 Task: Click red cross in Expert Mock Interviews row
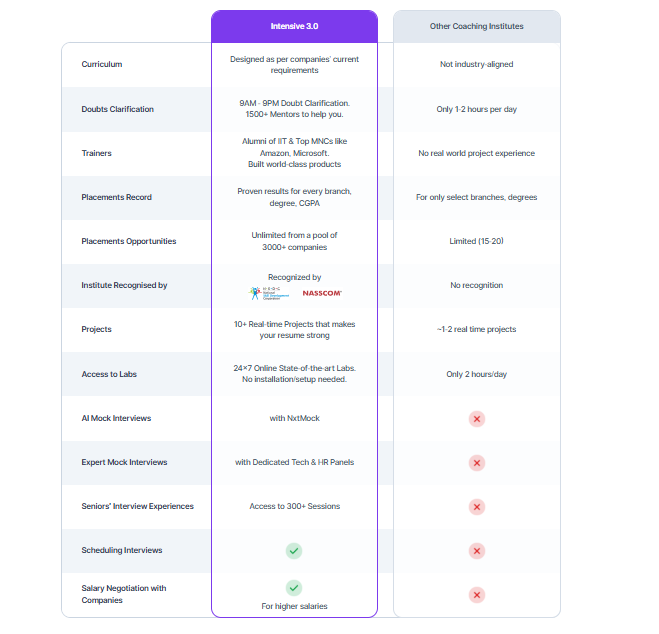(477, 463)
